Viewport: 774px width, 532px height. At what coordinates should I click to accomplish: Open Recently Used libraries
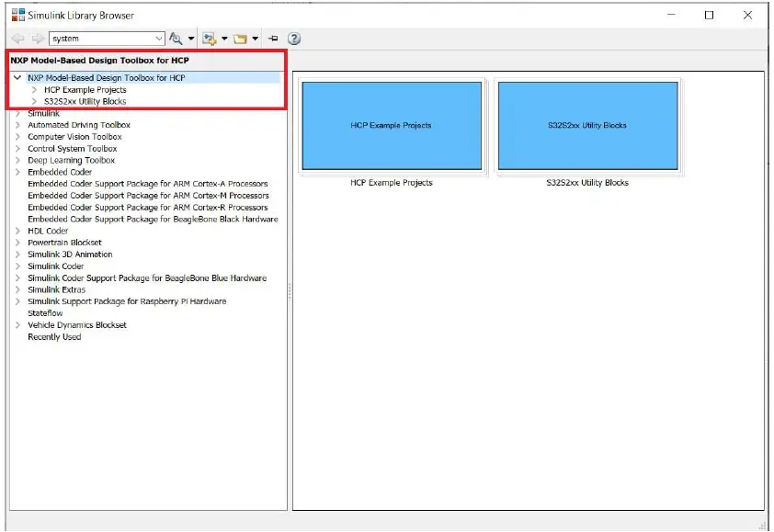coord(55,336)
